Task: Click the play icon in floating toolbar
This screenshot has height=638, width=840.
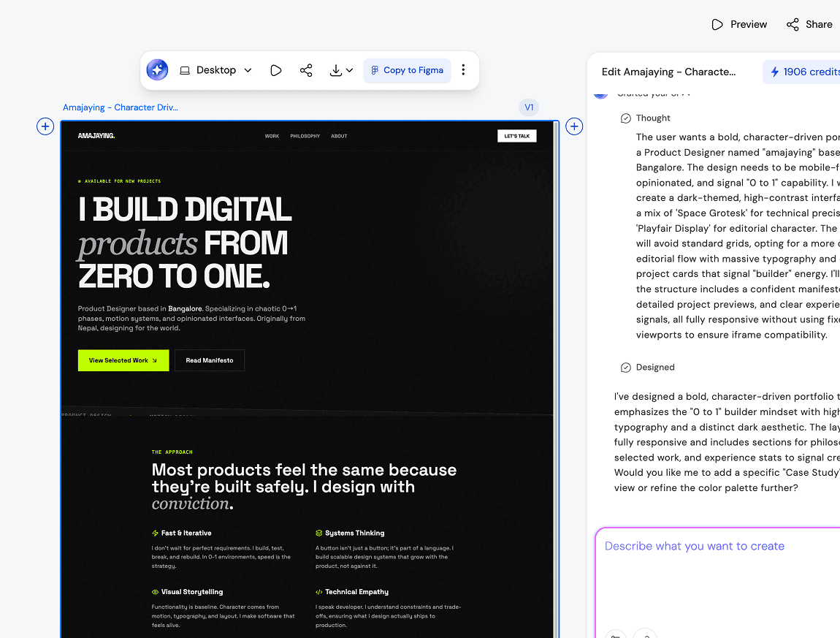Action: 275,70
